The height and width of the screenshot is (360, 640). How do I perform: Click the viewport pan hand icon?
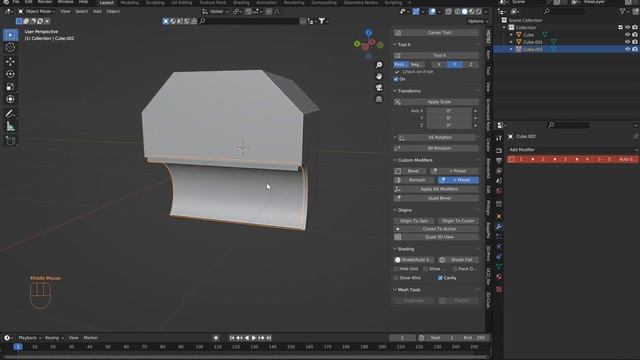coord(379,76)
